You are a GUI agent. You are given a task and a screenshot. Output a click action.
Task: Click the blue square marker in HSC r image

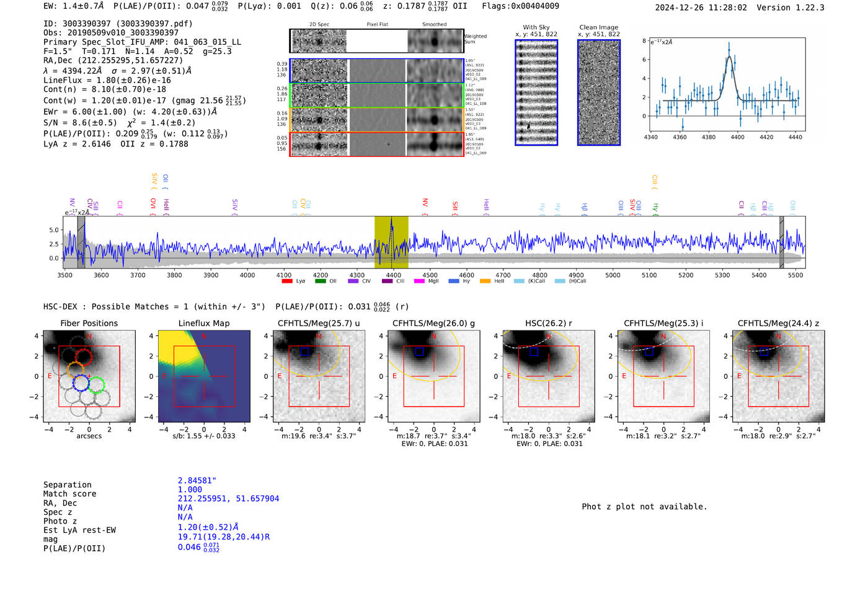534,352
